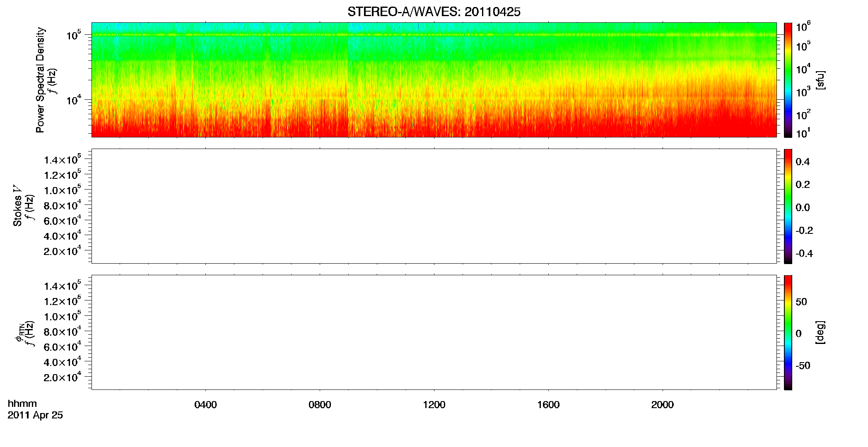The width and height of the screenshot is (868, 447).
Task: Click the 0400 time tick label
Action: pos(205,405)
